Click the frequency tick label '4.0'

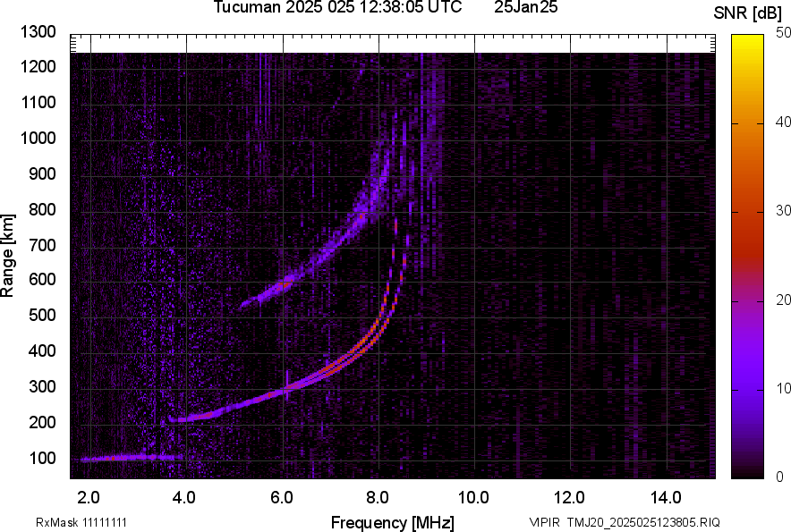184,497
